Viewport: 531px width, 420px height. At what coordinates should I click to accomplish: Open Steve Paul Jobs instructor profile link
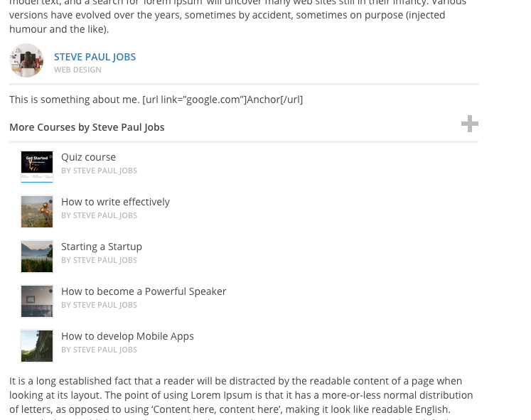(x=95, y=57)
